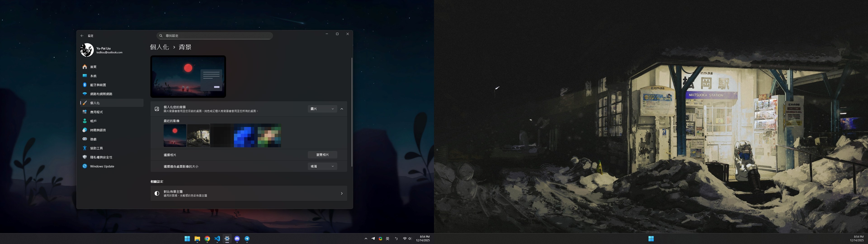Open 首頁 home page in sidebar
868x244 pixels.
[93, 67]
